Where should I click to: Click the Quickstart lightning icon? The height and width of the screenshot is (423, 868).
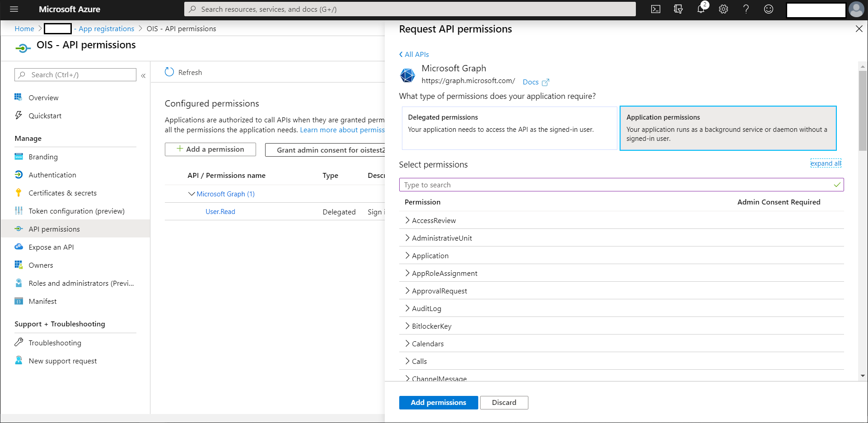click(19, 115)
